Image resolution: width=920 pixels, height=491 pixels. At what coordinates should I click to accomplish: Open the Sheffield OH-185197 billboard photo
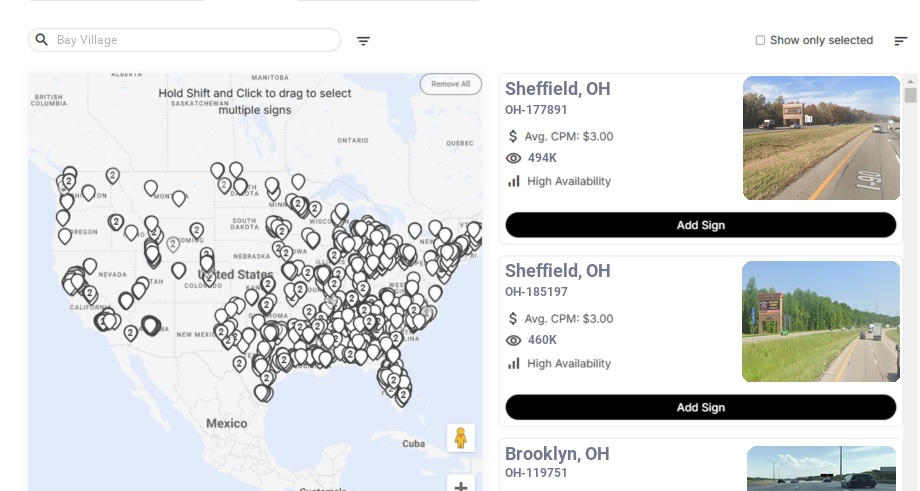click(x=821, y=321)
